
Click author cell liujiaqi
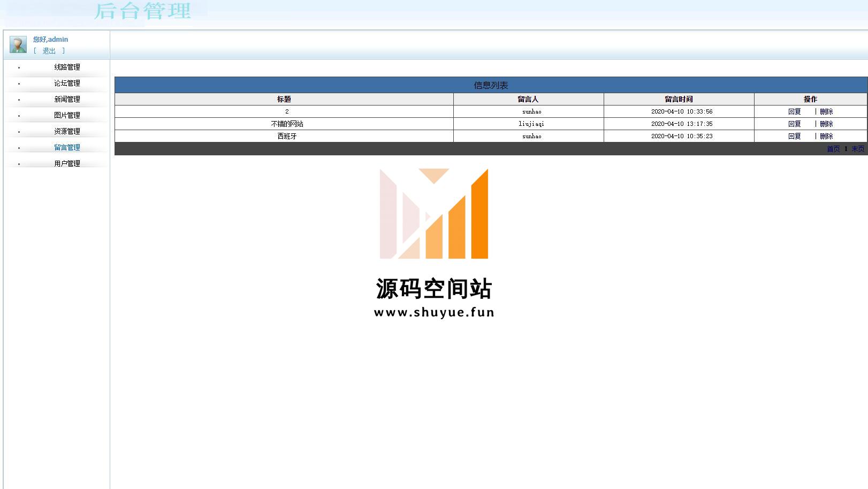(531, 124)
